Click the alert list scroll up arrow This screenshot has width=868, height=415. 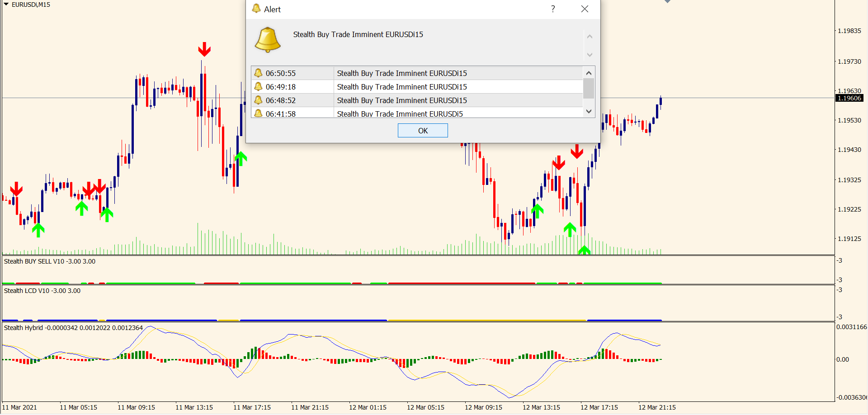click(589, 73)
